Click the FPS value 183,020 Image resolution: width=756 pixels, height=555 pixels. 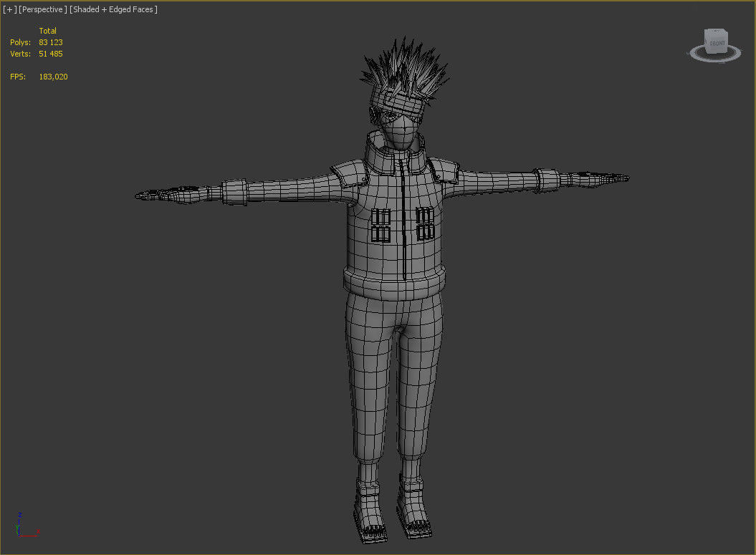click(x=53, y=77)
